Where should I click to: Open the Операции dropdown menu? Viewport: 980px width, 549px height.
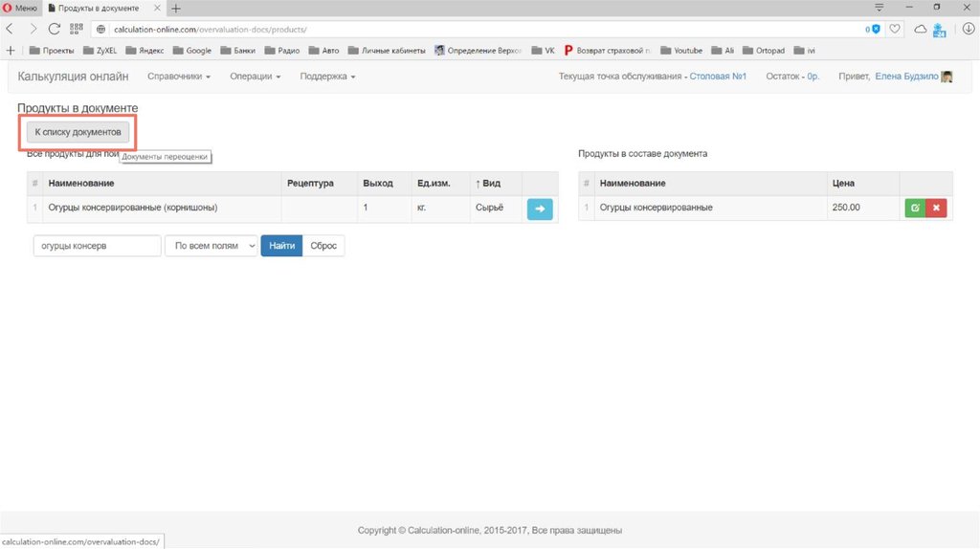click(x=255, y=77)
